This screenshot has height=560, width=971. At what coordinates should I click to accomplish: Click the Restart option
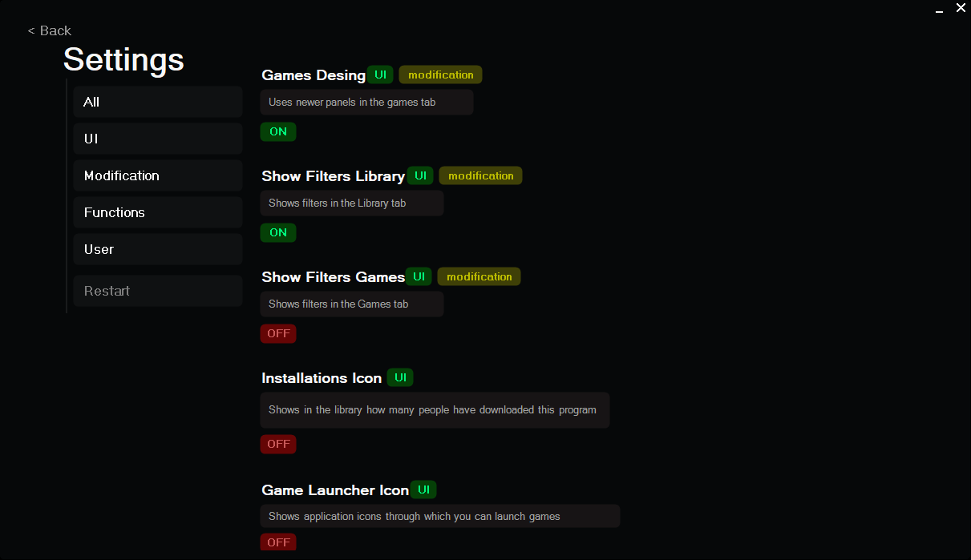click(x=157, y=290)
